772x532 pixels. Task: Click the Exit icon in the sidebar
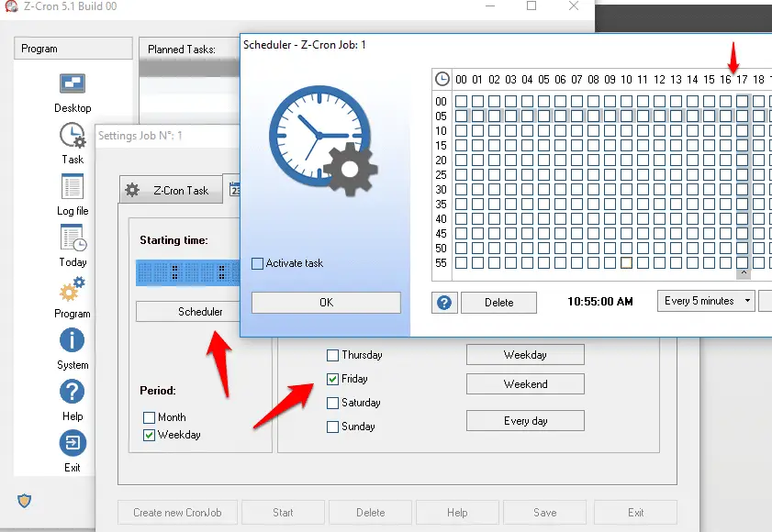pos(73,443)
